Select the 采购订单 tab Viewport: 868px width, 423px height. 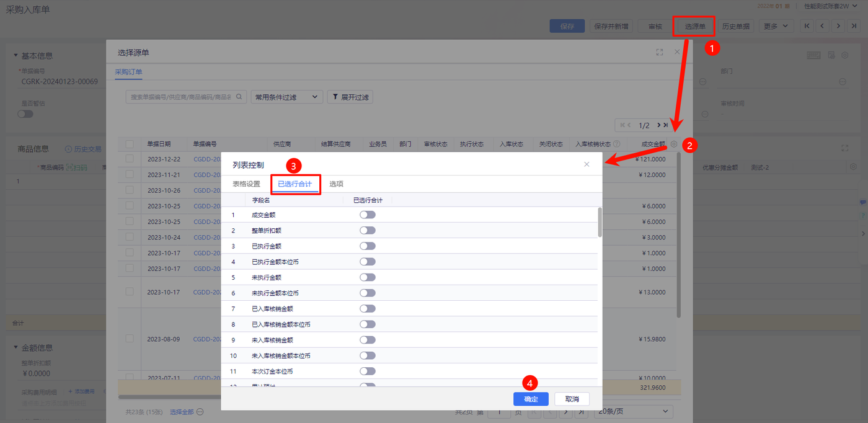coord(128,72)
